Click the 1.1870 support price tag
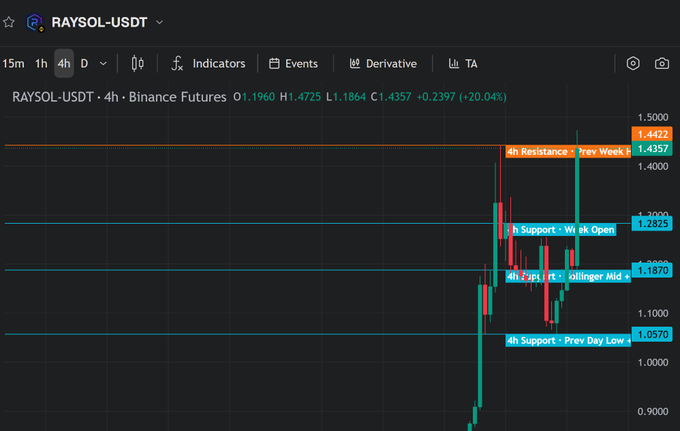Viewport: 680px width, 431px height. [652, 271]
